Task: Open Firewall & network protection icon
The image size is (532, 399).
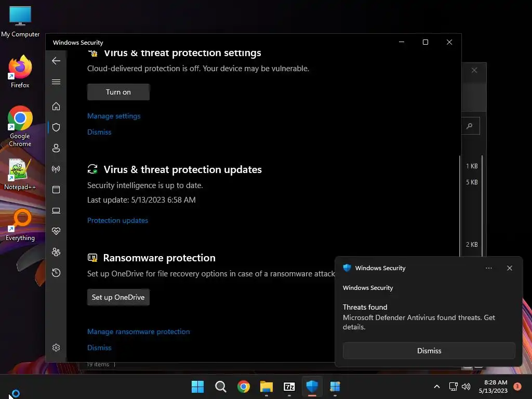Action: [x=56, y=169]
